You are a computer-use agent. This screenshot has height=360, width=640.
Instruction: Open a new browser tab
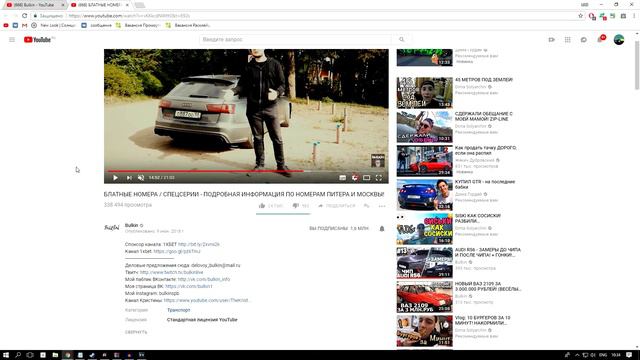(140, 5)
